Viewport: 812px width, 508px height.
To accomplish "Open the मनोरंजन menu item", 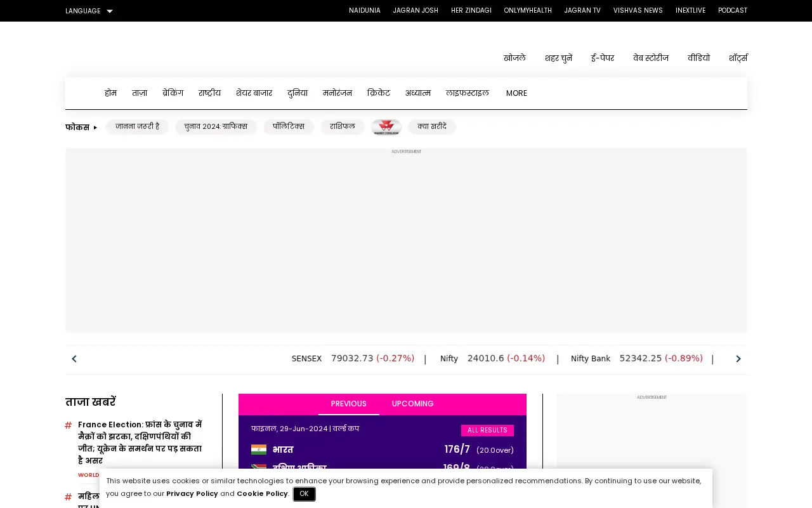I will coord(337,93).
